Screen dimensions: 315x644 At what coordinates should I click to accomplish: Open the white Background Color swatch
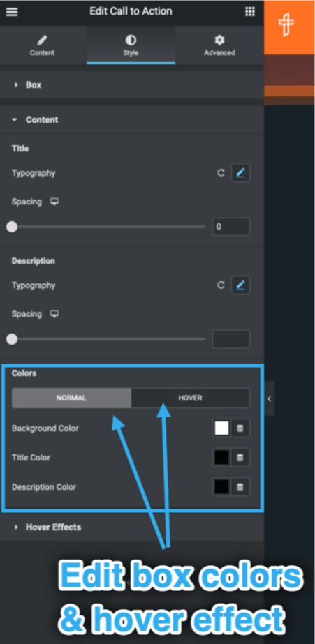coord(221,428)
